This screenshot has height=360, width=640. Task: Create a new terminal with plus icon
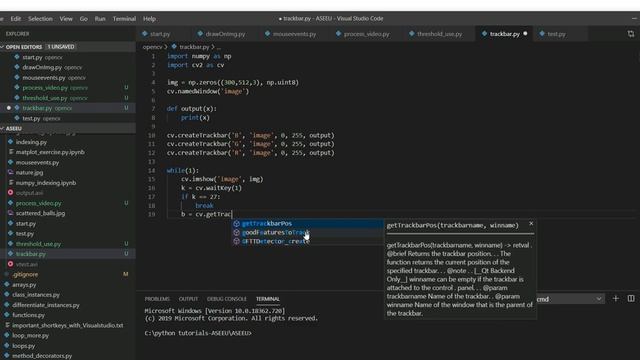point(616,299)
